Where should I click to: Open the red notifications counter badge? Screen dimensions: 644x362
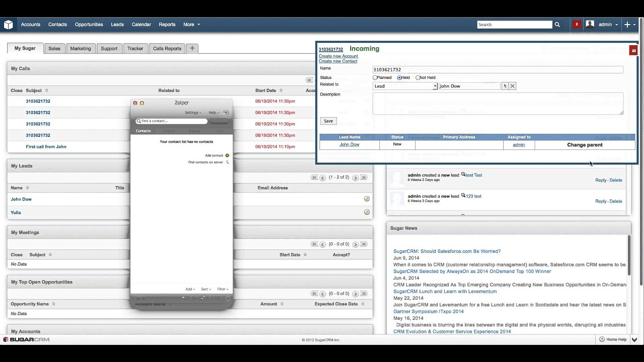(x=577, y=24)
